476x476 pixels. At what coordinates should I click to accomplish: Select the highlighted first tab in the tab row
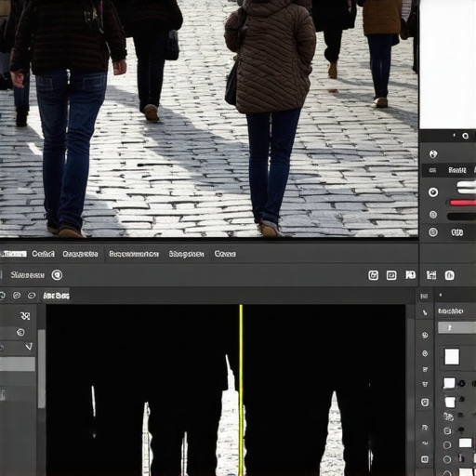pyautogui.click(x=13, y=254)
